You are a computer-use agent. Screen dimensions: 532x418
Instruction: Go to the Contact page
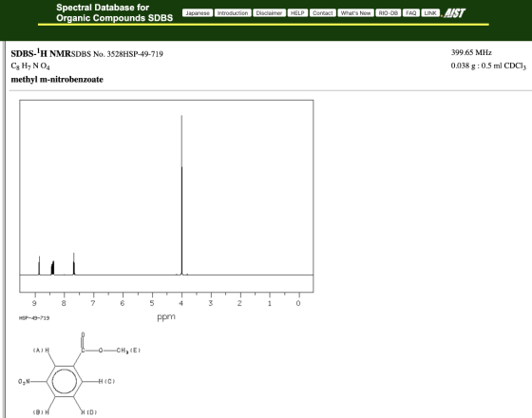[x=323, y=13]
